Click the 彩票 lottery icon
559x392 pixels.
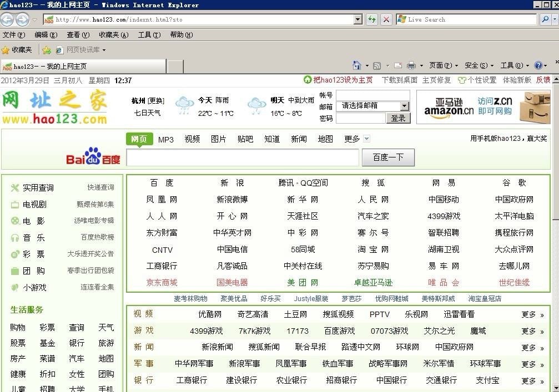click(x=14, y=254)
